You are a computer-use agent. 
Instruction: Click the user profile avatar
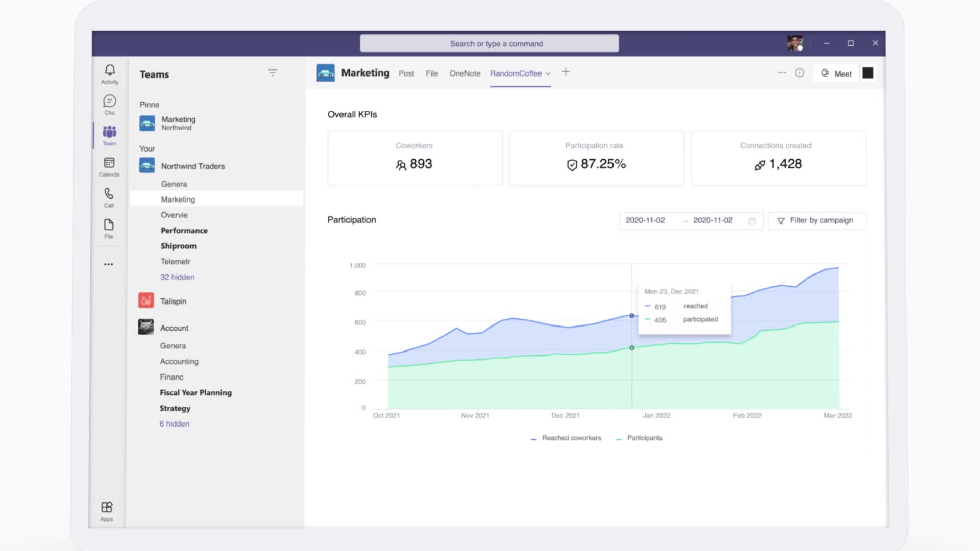[x=795, y=43]
